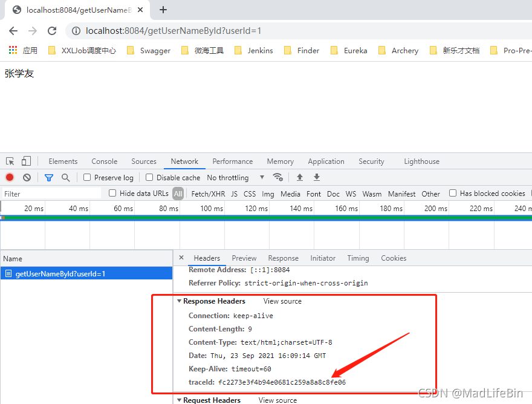
Task: Expand the Request Headers section
Action: tap(180, 400)
